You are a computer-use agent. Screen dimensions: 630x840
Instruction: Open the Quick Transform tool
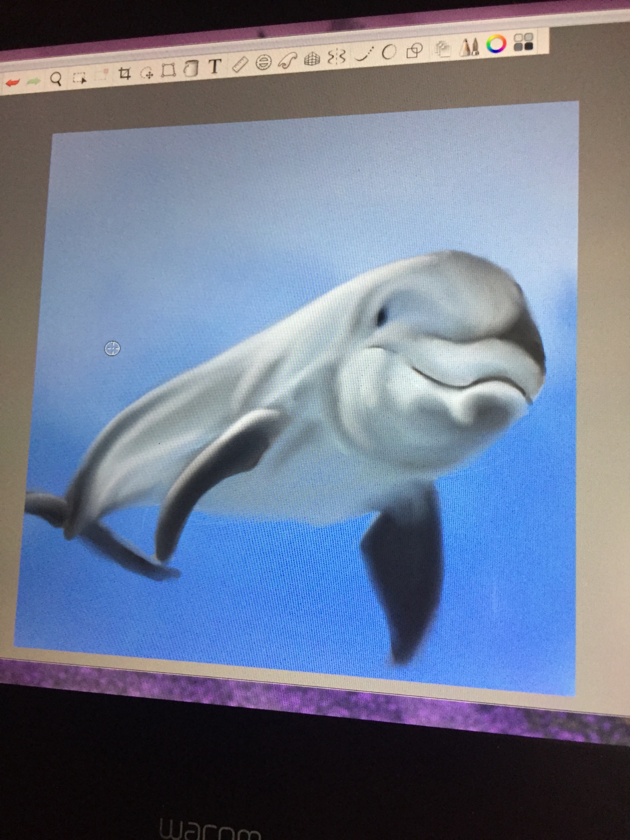(147, 73)
